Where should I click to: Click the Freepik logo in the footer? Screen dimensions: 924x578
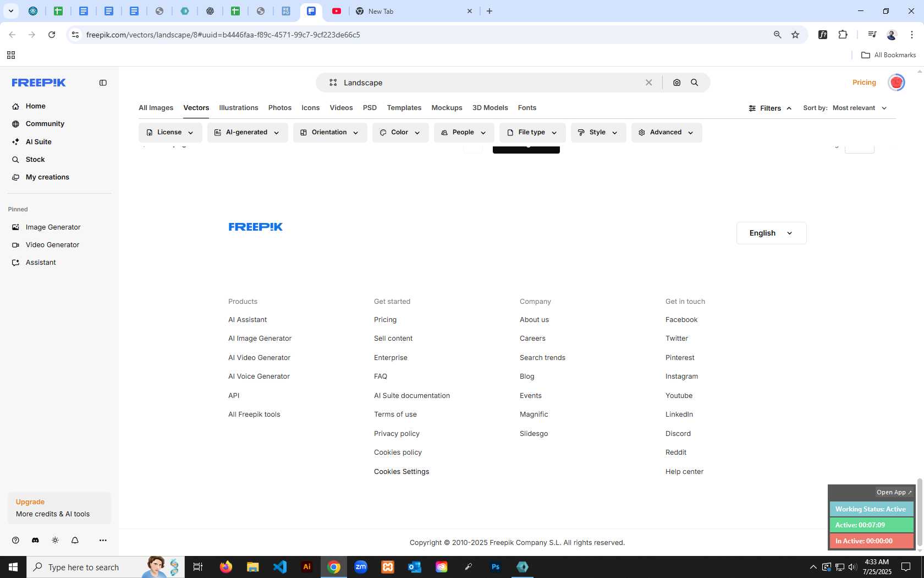[256, 227]
